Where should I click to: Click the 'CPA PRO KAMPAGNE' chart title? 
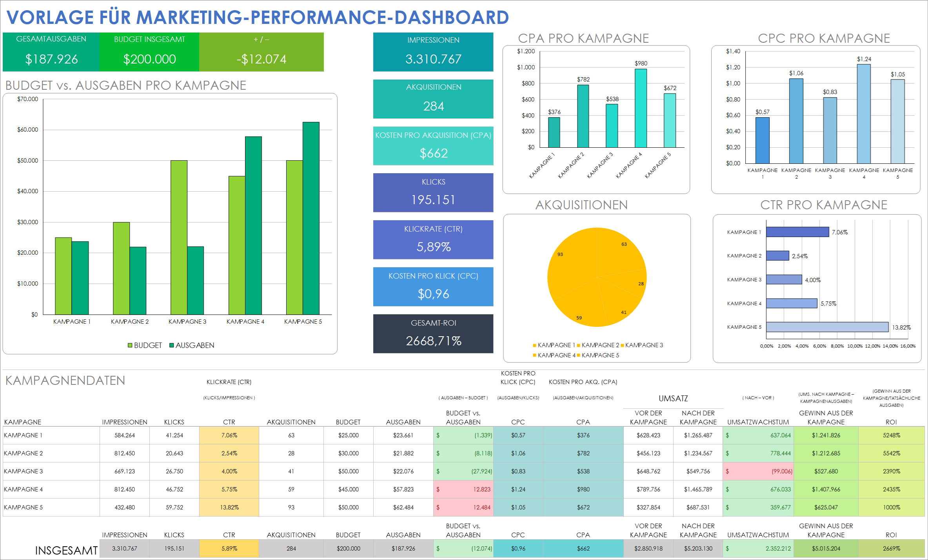coord(583,38)
